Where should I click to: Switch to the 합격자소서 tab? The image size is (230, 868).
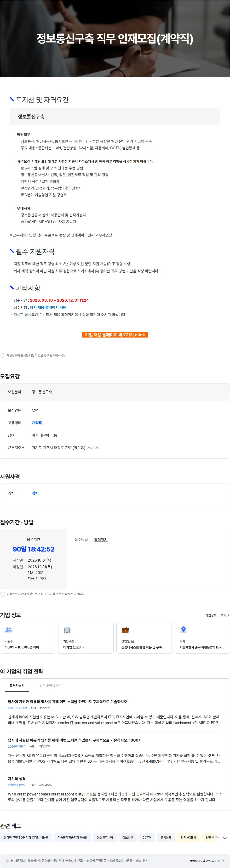pos(17,685)
